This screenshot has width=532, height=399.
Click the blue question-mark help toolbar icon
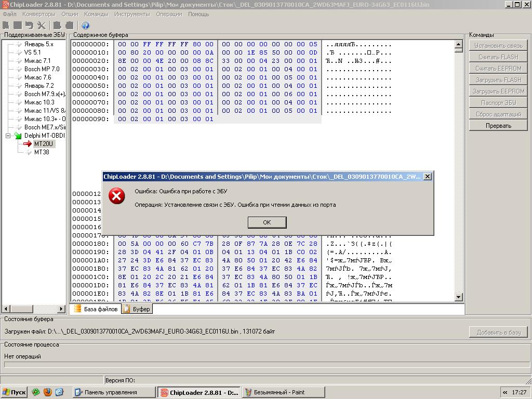86,25
